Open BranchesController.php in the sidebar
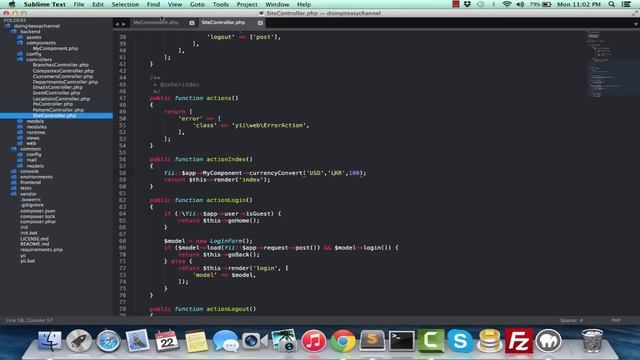640x360 pixels. (60, 65)
